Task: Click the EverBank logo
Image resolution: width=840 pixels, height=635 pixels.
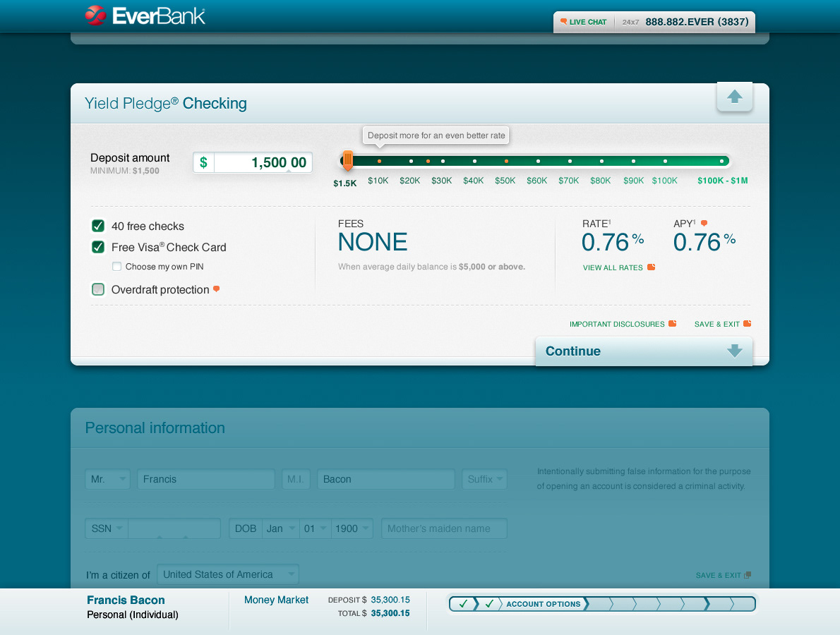Action: point(145,16)
